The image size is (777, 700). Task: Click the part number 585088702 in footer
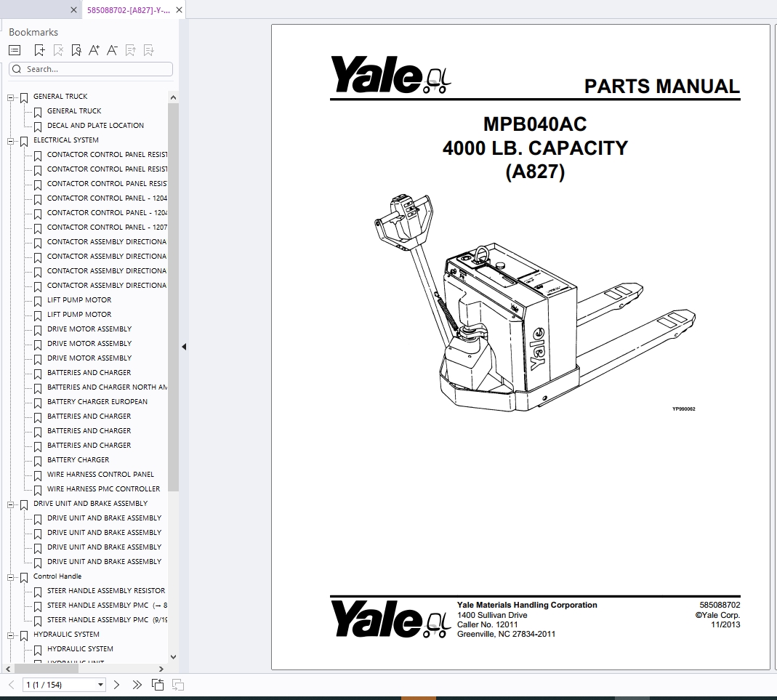pos(720,605)
